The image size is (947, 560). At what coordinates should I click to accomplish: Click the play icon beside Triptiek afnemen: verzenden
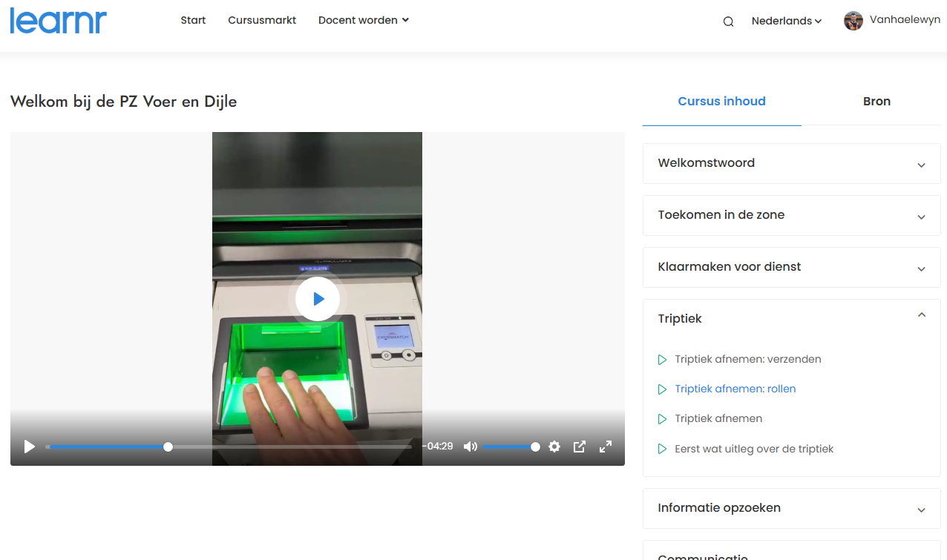point(661,359)
